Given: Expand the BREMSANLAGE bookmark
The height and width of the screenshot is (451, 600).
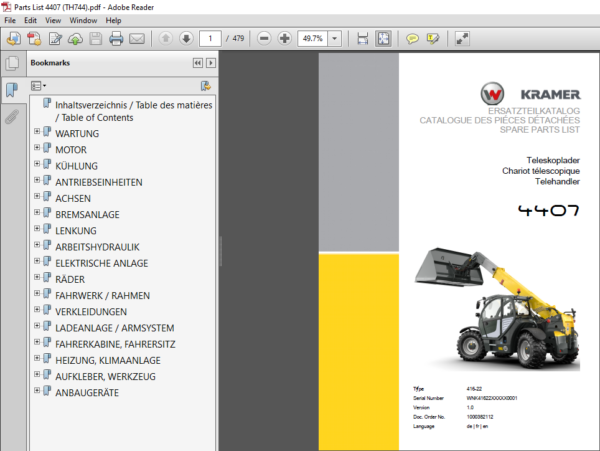Looking at the screenshot, I should tap(37, 212).
